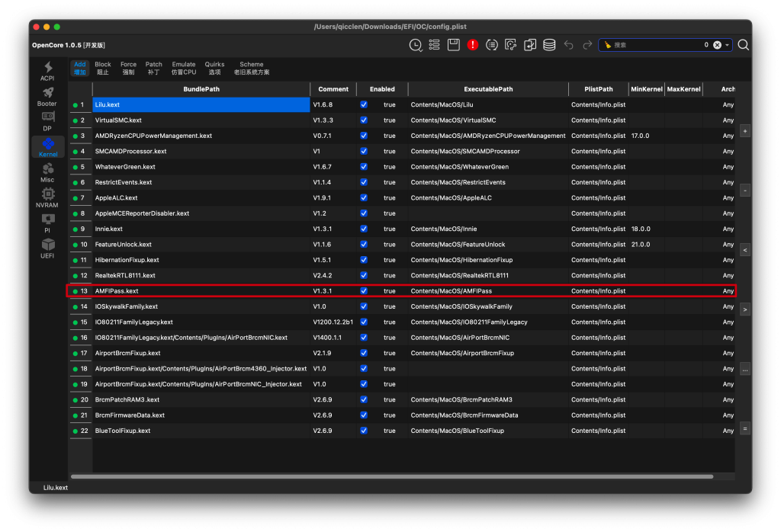This screenshot has width=781, height=532.
Task: Click Contents/MacOS/HibernationFixup path cell
Action: (488, 260)
